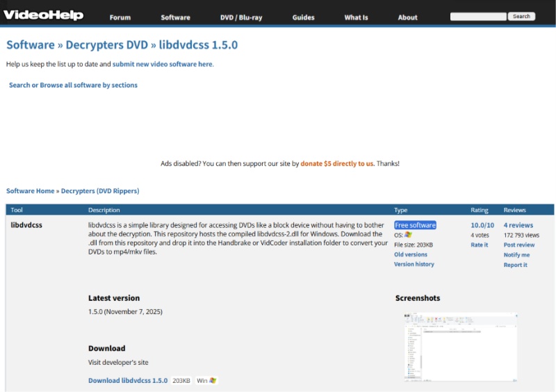Click Report it link
556x392 pixels.
point(515,265)
